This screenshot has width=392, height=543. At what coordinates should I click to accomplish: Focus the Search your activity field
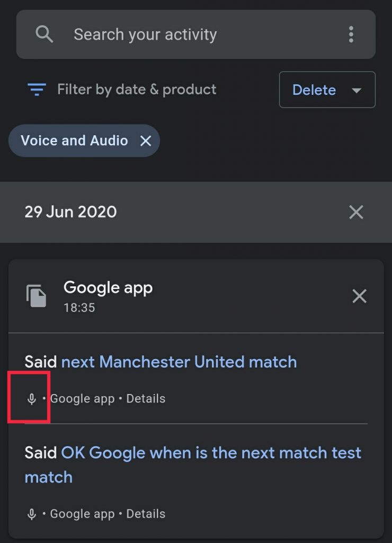click(196, 34)
